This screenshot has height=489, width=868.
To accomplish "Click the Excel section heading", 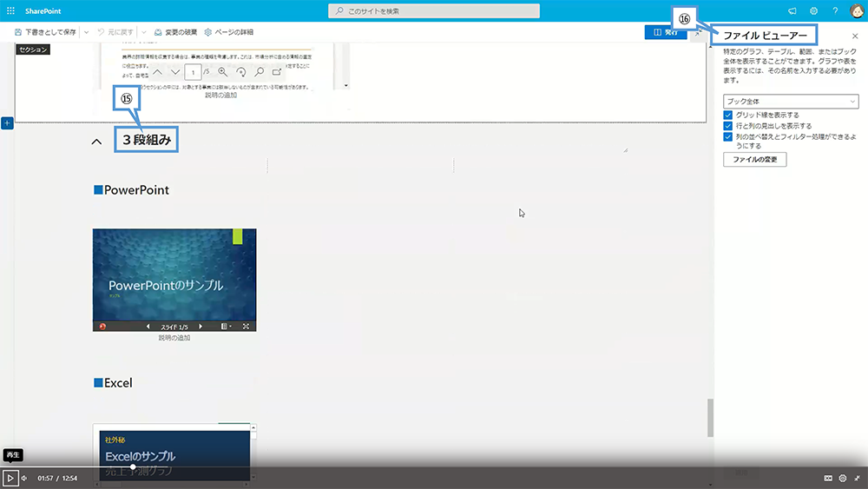I will click(113, 383).
